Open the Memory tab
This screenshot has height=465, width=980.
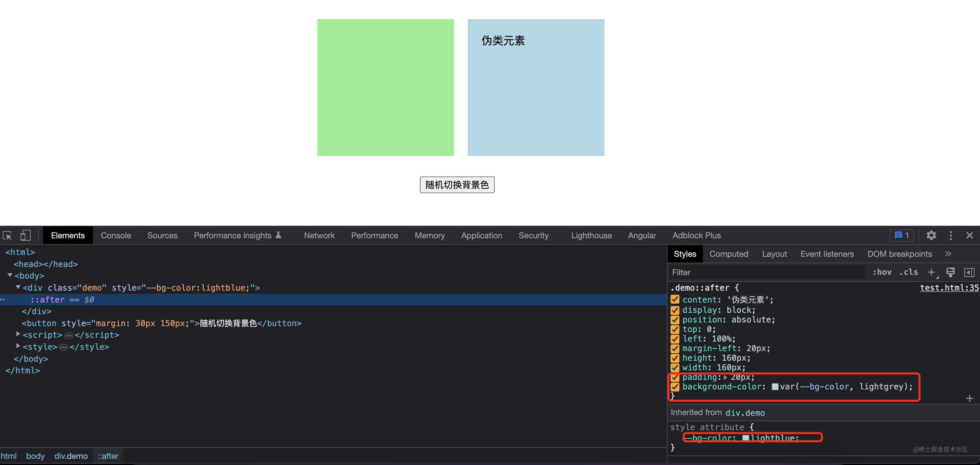click(429, 236)
